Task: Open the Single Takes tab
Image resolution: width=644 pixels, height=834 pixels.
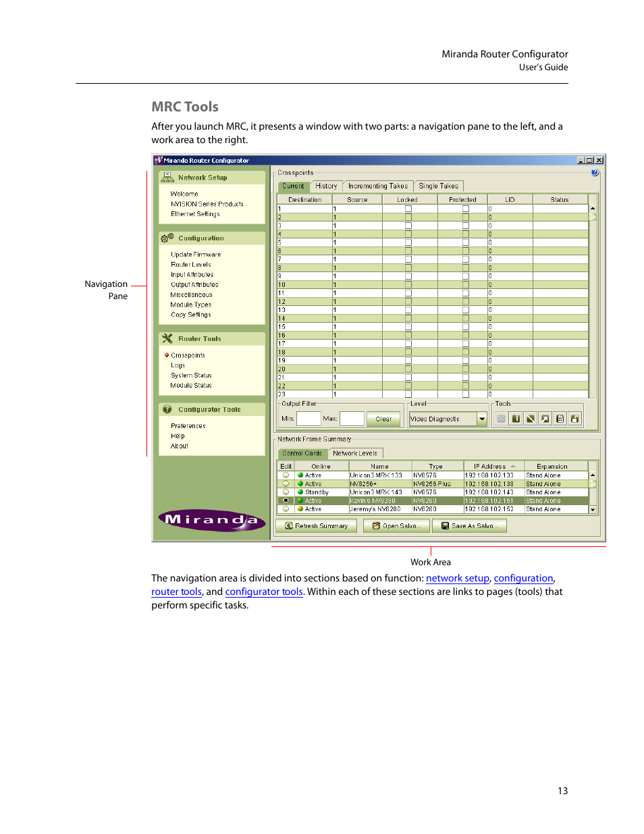Action: pyautogui.click(x=439, y=186)
